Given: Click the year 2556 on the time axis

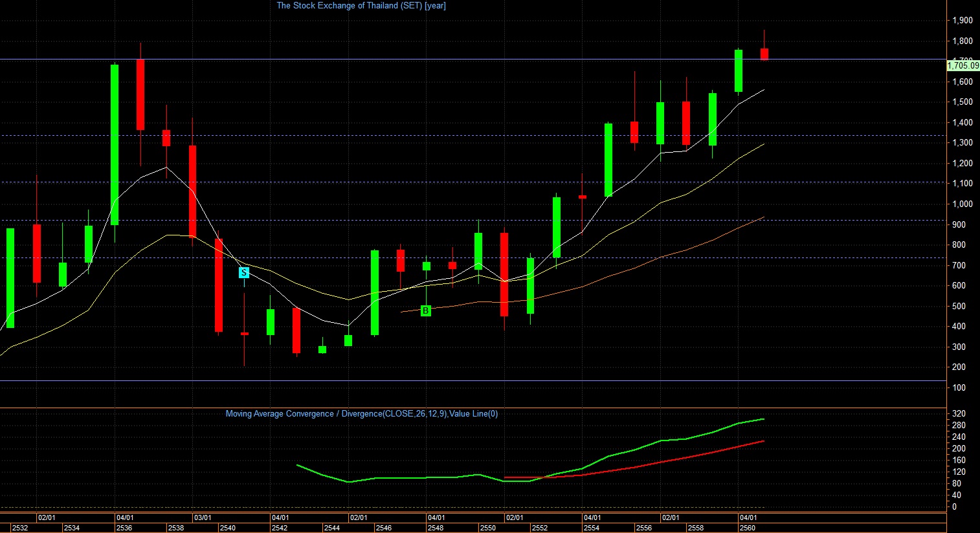Looking at the screenshot, I should pyautogui.click(x=643, y=528).
